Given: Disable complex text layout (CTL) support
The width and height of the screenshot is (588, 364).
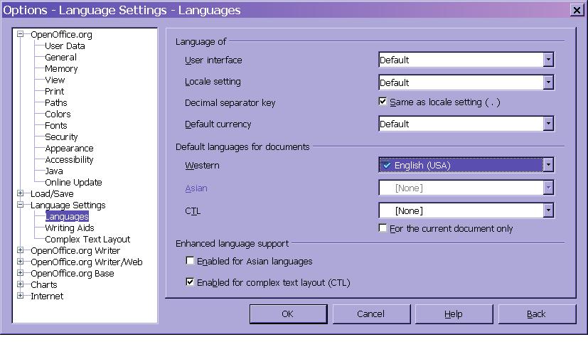Looking at the screenshot, I should click(x=190, y=282).
